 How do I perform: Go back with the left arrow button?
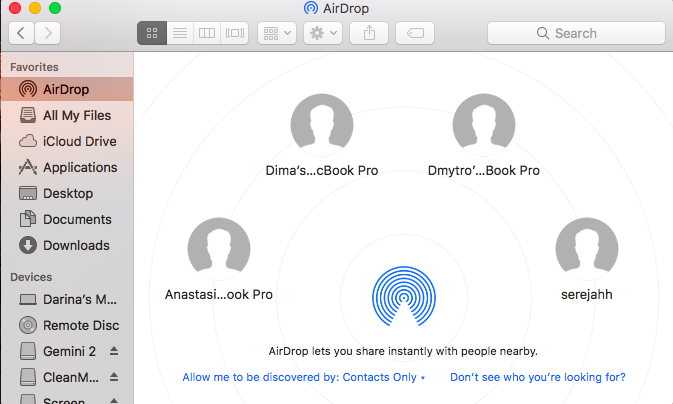point(21,33)
